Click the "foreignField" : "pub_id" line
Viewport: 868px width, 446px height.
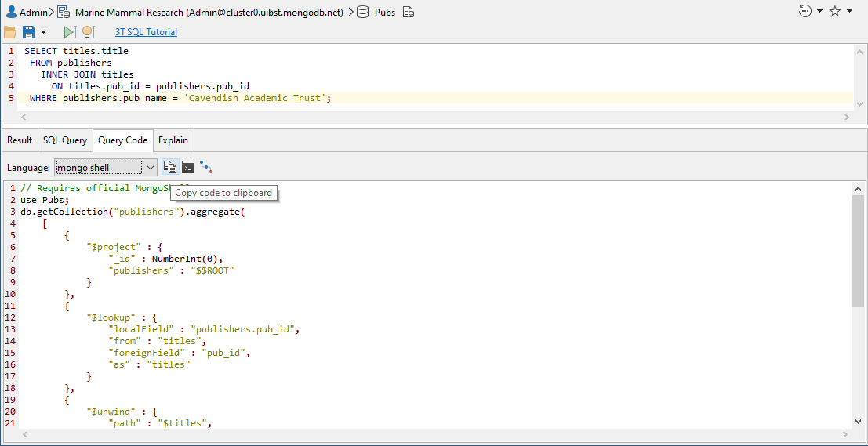click(x=180, y=353)
